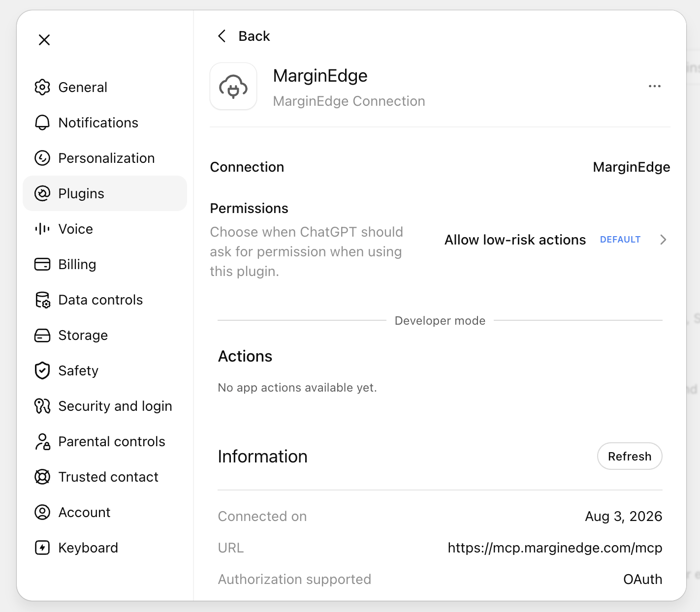Viewport: 700px width, 612px height.
Task: Click the permission description text
Action: (307, 251)
